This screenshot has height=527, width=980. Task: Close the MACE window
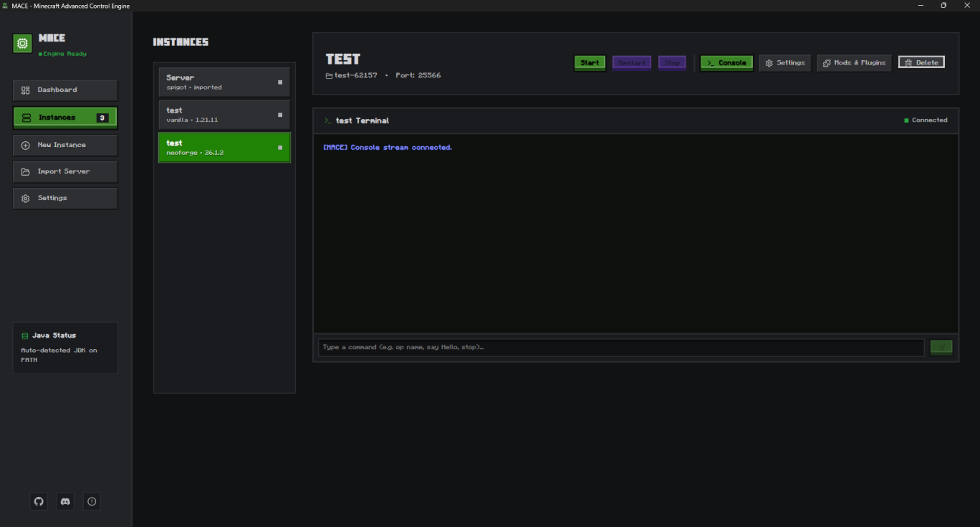[966, 5]
